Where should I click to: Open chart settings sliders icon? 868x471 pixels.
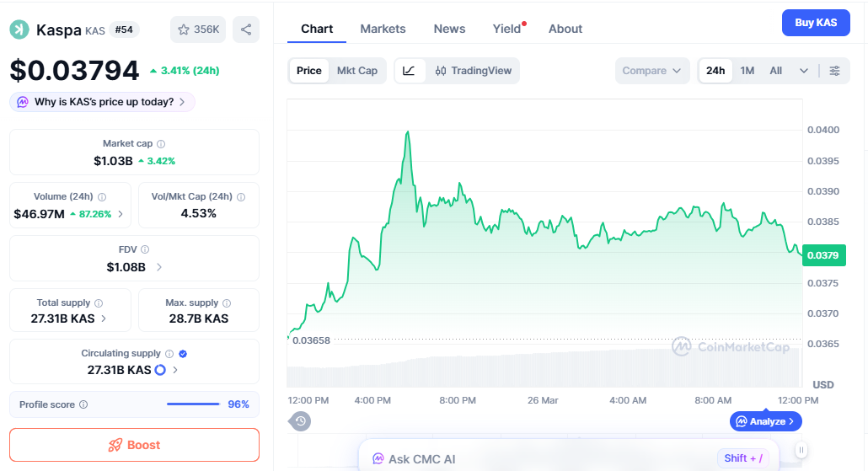click(834, 71)
